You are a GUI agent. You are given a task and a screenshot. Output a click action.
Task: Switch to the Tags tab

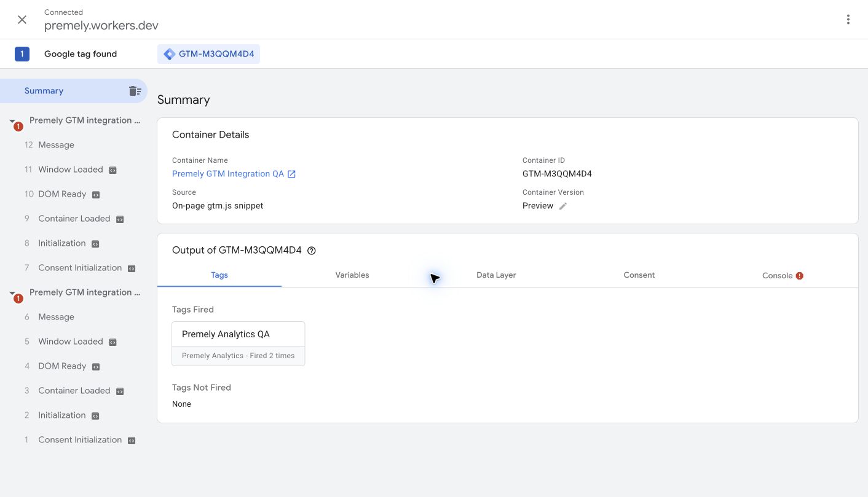219,275
